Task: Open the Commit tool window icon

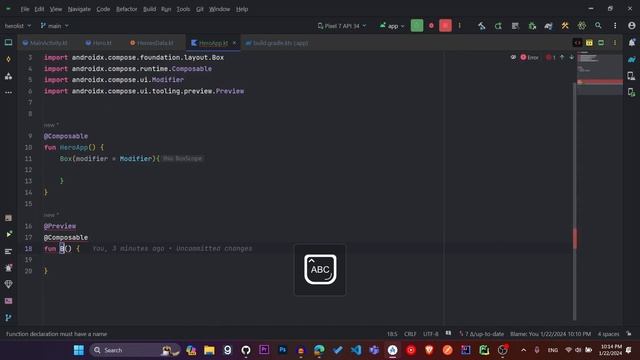Action: (8, 59)
